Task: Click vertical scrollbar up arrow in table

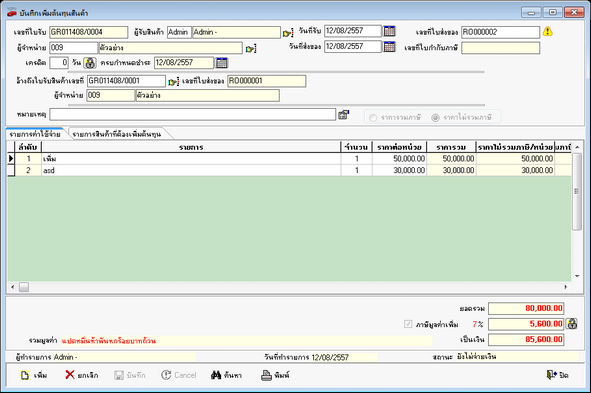Action: 577,147
